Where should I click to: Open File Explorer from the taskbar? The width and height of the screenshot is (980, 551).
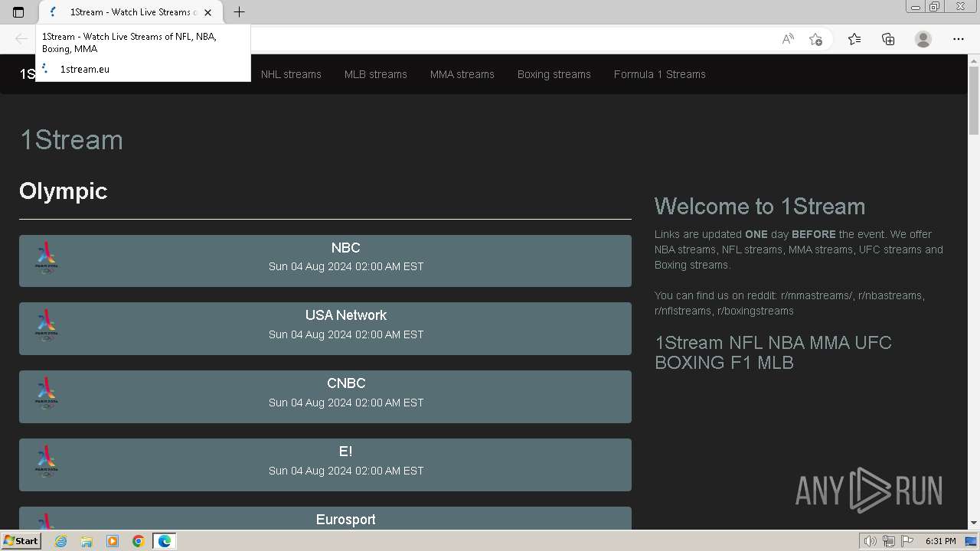87,541
